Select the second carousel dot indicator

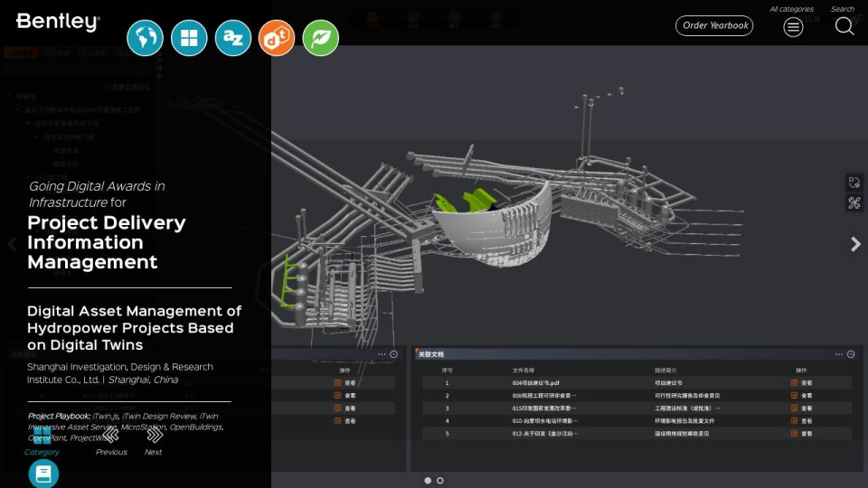pos(440,481)
